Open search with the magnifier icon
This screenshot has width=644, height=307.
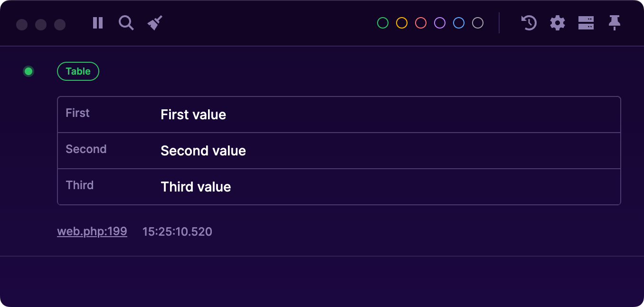(126, 23)
